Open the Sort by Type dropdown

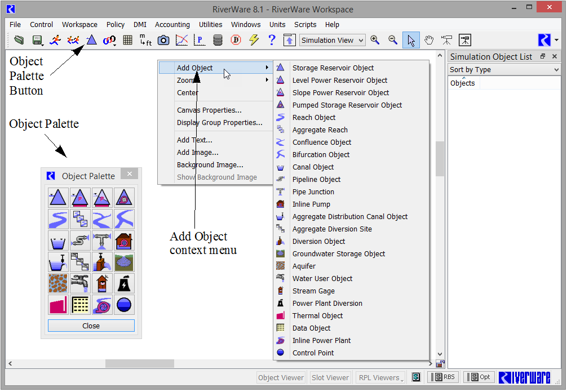pos(504,70)
